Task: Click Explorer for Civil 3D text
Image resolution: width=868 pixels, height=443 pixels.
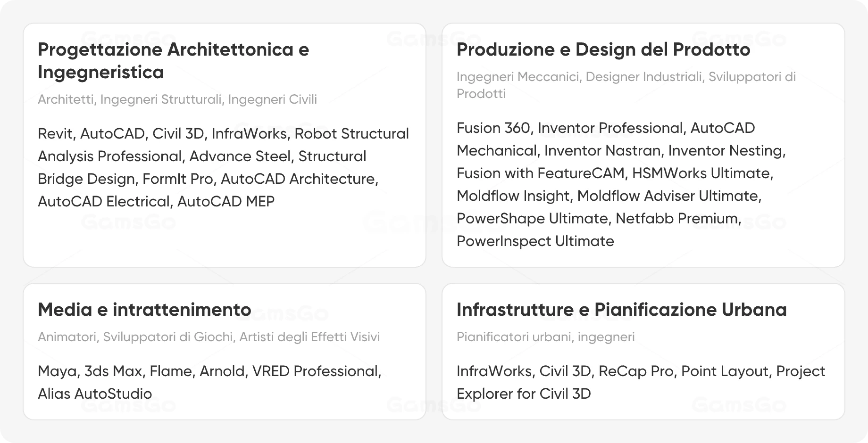Action: point(524,394)
